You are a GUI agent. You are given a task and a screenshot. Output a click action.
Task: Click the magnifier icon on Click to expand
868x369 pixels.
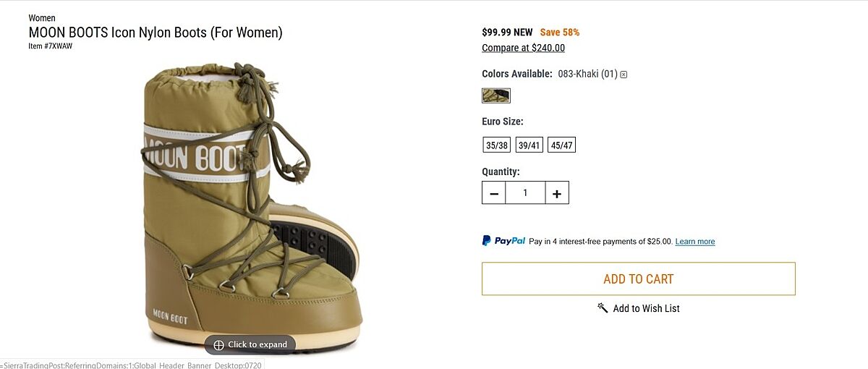coord(218,344)
